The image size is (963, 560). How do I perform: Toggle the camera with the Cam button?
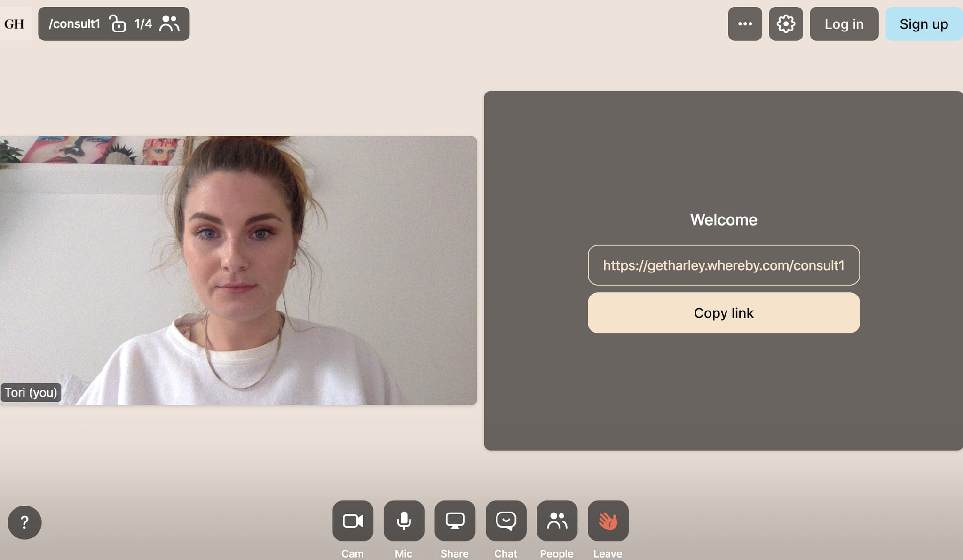coord(353,521)
